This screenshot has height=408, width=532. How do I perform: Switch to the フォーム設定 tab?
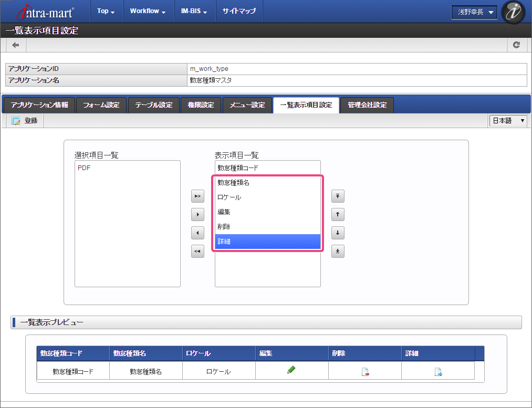click(101, 105)
